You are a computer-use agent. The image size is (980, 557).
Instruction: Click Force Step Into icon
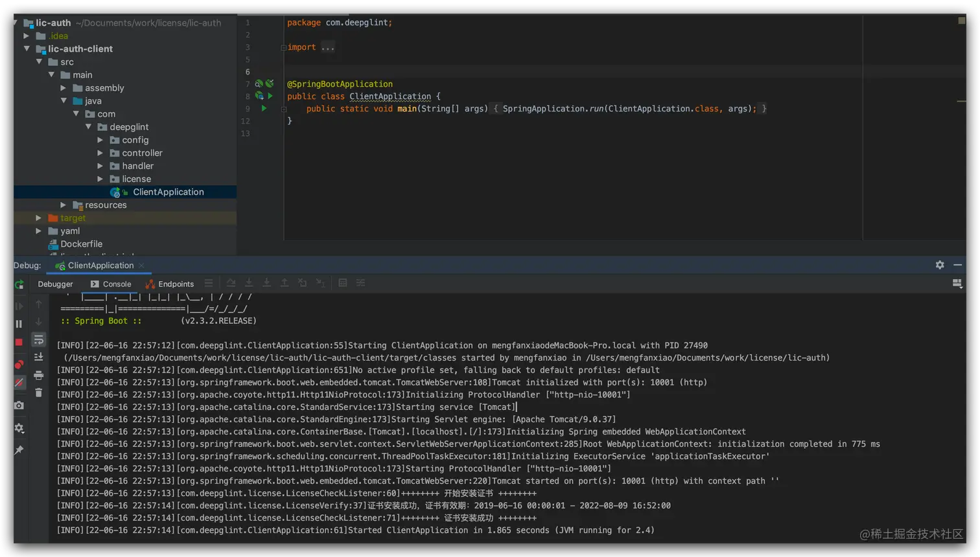tap(266, 283)
